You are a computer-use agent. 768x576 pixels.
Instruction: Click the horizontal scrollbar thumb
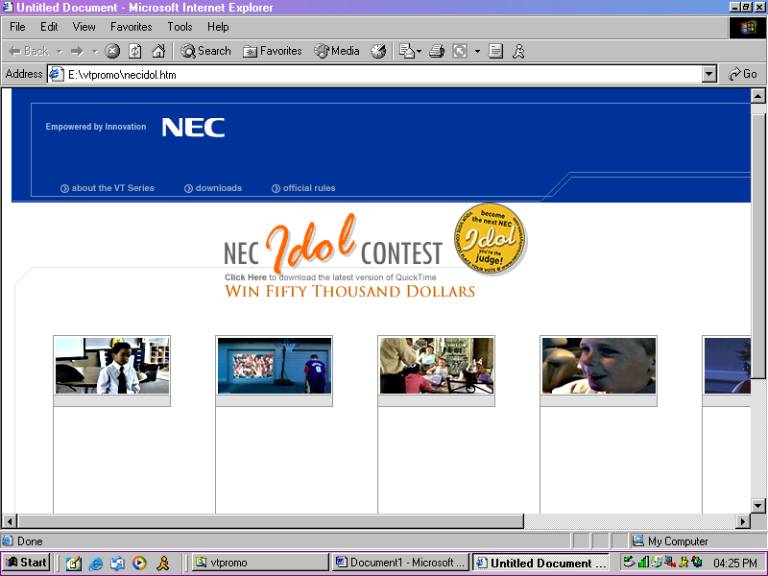(270, 521)
